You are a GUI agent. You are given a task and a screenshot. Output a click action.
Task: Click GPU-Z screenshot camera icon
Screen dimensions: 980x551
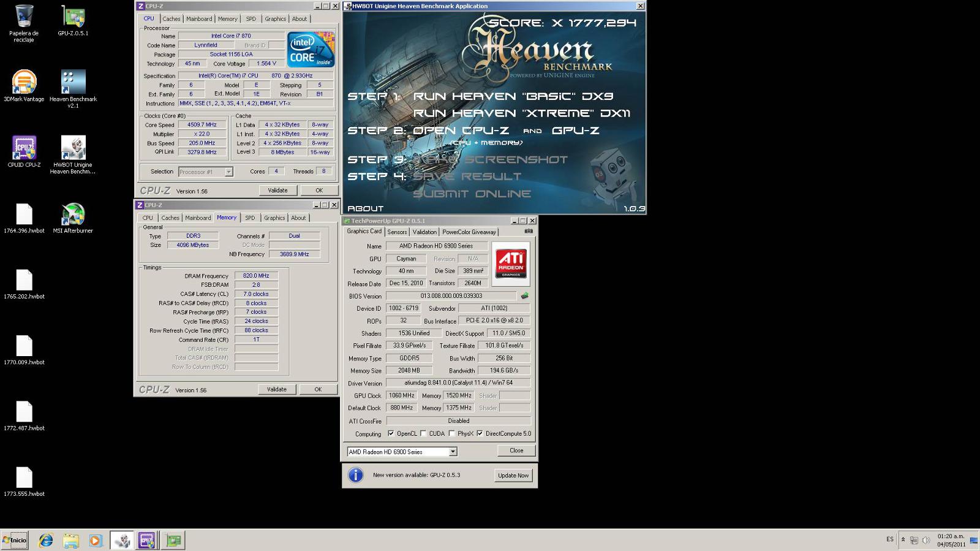[x=529, y=231]
